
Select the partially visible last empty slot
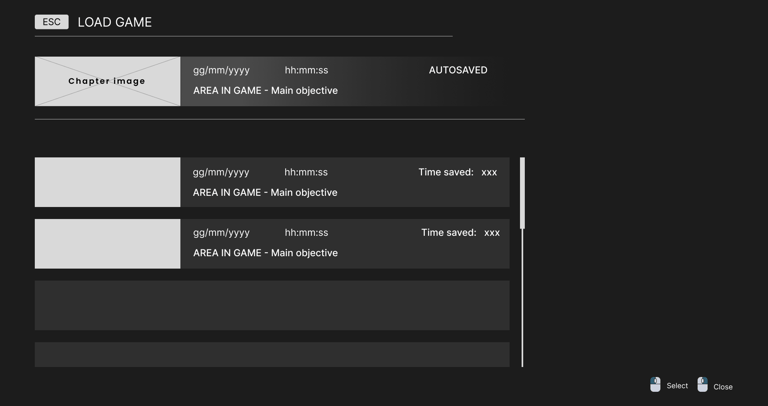point(272,354)
